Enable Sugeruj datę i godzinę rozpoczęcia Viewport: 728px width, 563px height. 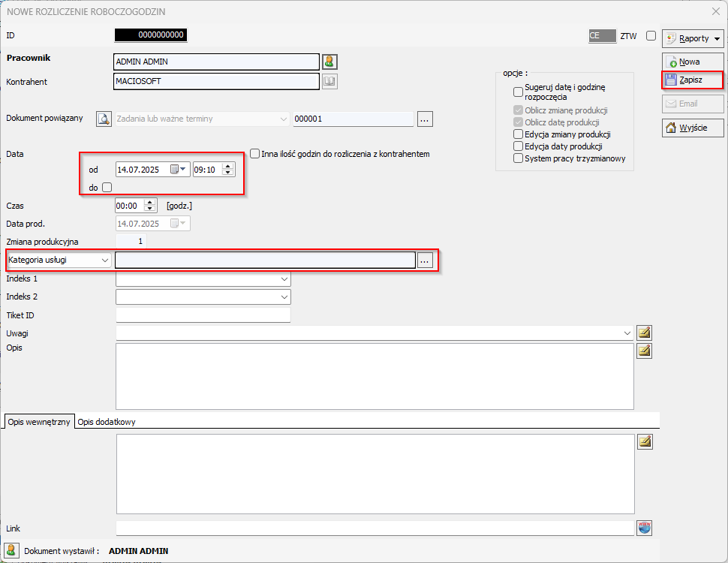(x=519, y=92)
